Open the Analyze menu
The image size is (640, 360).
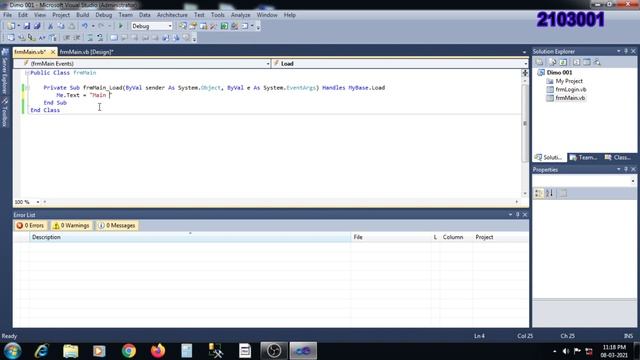click(x=240, y=15)
